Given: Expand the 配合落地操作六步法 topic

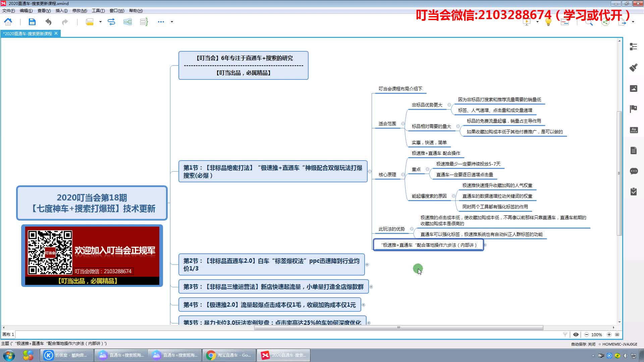Looking at the screenshot, I should pos(485,245).
